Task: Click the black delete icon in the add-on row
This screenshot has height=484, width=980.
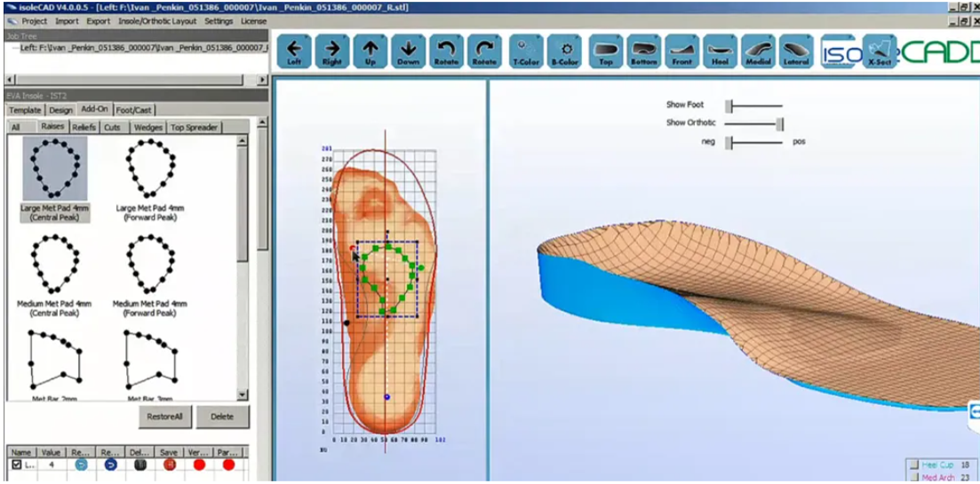Action: 140,464
